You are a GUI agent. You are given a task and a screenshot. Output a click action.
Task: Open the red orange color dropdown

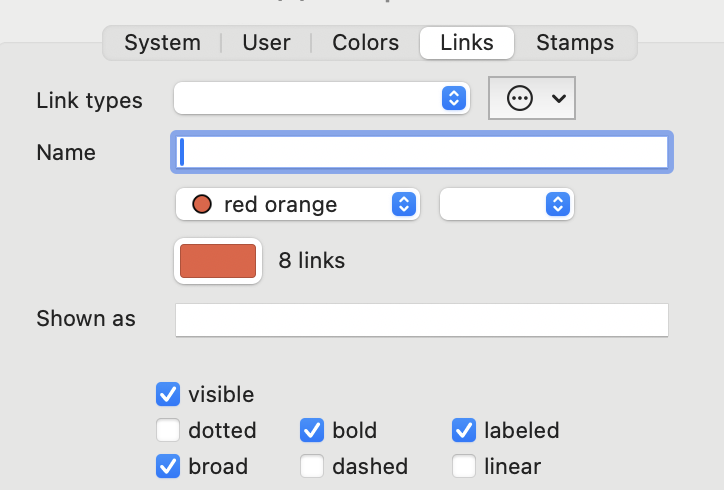[x=298, y=204]
